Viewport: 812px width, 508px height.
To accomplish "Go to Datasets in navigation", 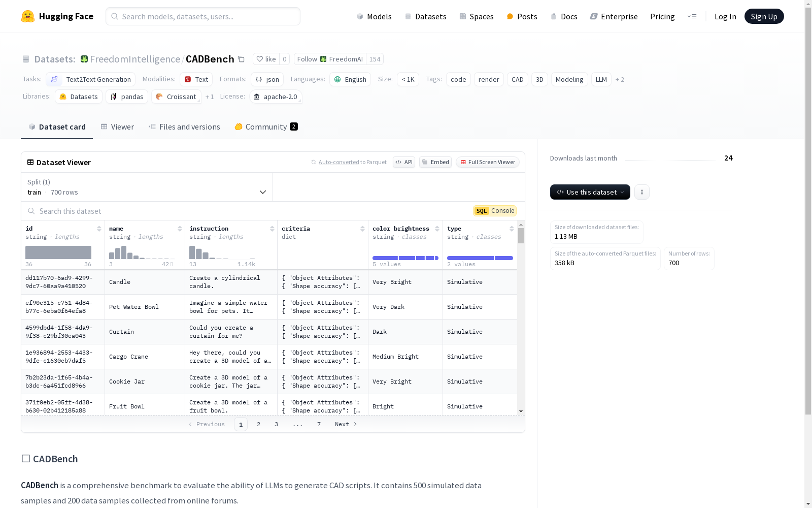I will click(425, 16).
